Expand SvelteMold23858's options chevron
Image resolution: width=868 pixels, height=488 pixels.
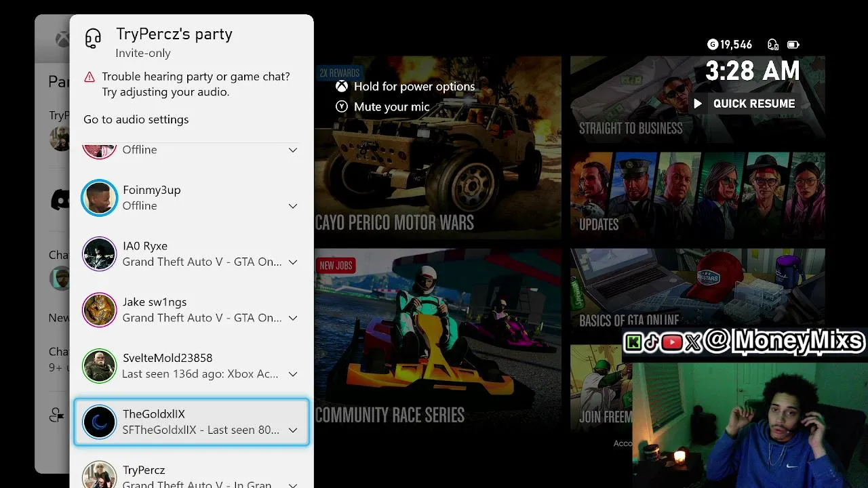(293, 374)
